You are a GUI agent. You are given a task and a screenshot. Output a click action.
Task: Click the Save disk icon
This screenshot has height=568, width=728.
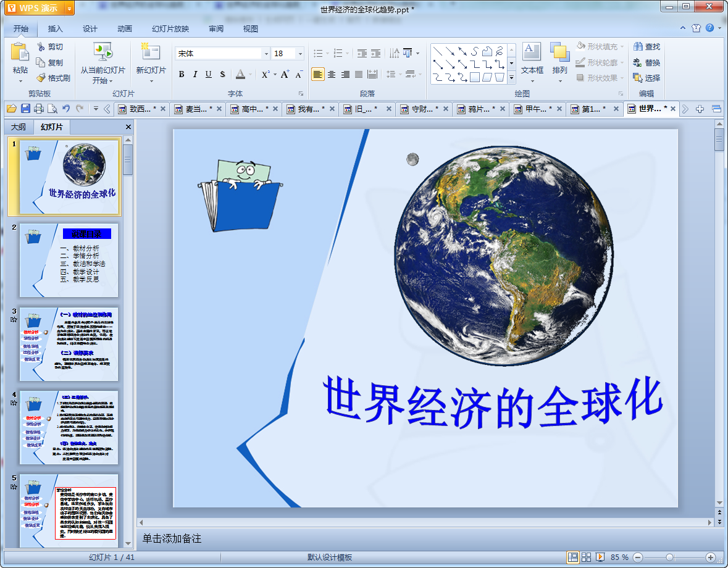click(25, 109)
